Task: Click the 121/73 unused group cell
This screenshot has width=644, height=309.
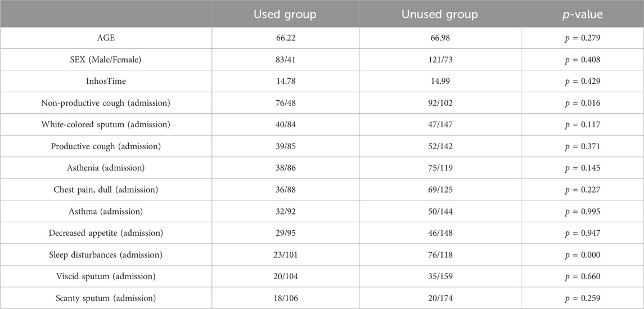Action: point(440,60)
